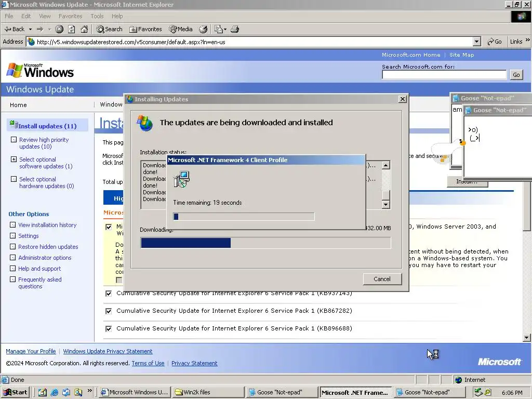
Task: Click the Windows Update globe icon in the Installing Updates dialog
Action: tap(144, 123)
